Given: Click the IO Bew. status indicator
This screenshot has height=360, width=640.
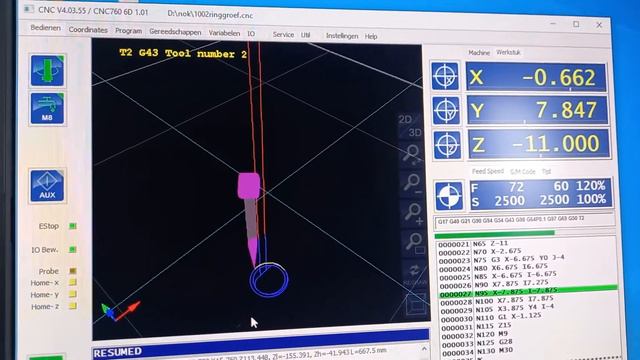Looking at the screenshot, I should coord(73,249).
